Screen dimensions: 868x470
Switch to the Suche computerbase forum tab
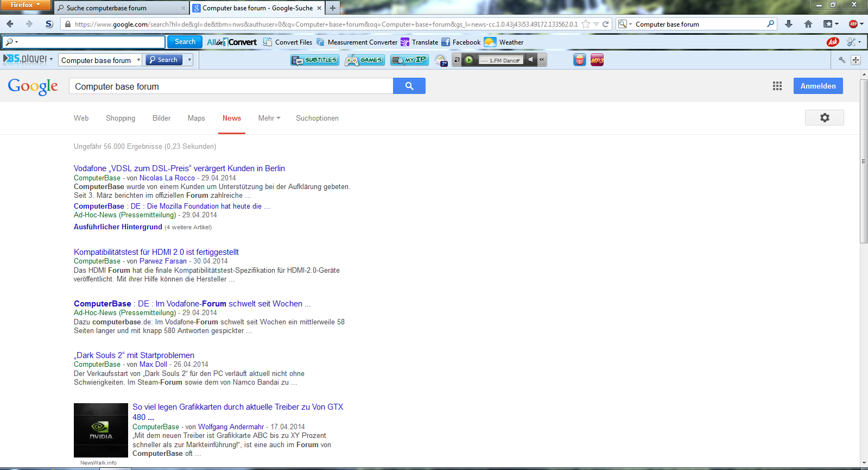[x=121, y=8]
